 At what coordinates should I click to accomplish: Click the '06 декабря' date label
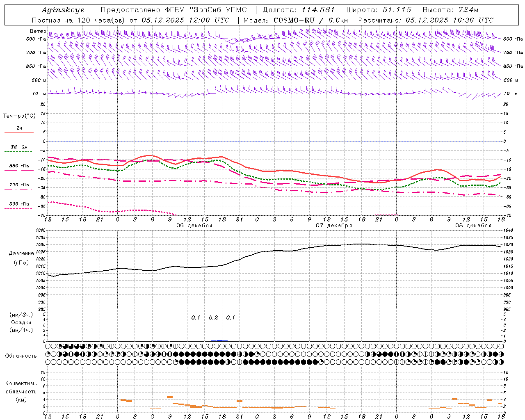(x=194, y=226)
